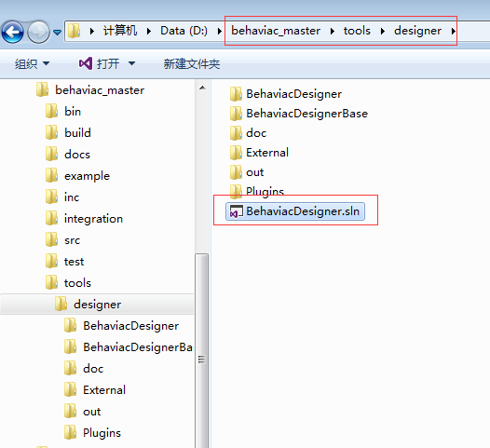Expand arrow before 计算机 in breadcrumb
Image resolution: width=490 pixels, height=448 pixels.
(92, 31)
